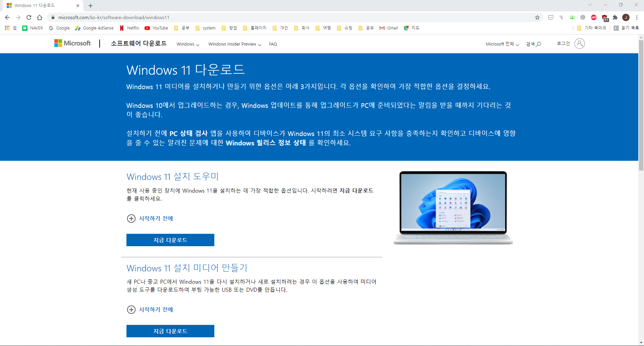Image resolution: width=644 pixels, height=346 pixels.
Task: Reload the current page
Action: (x=29, y=17)
